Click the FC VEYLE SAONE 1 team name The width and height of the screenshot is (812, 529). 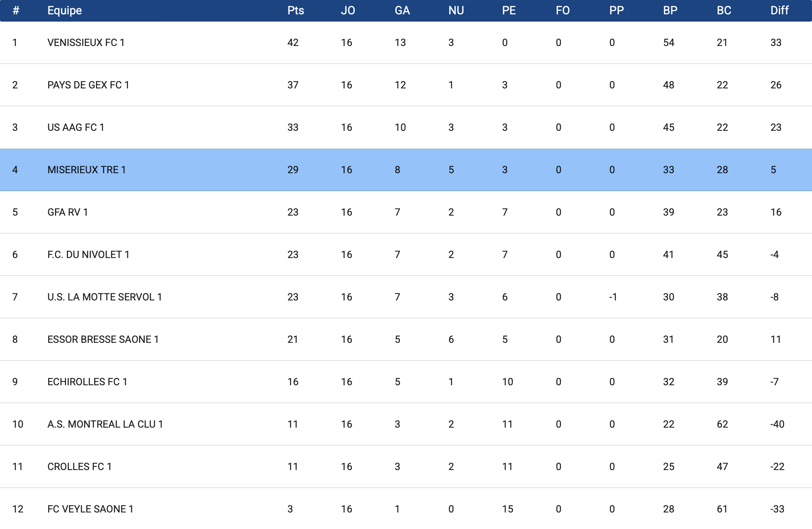tap(90, 509)
